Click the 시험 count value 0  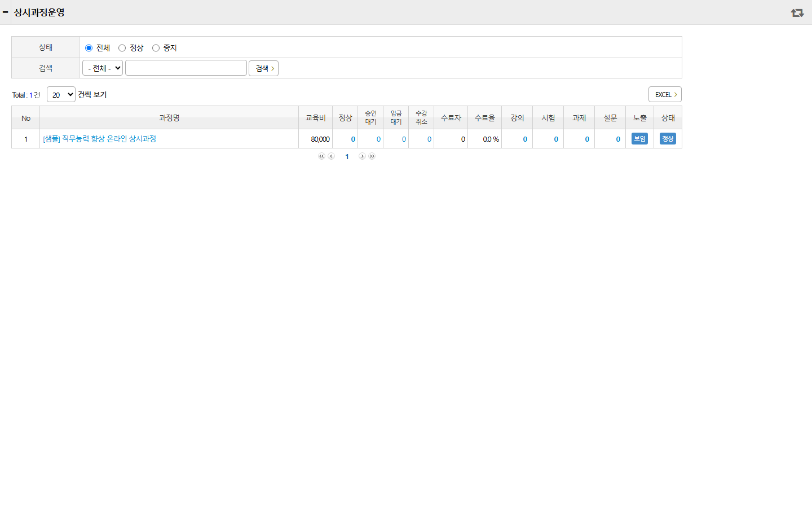556,139
